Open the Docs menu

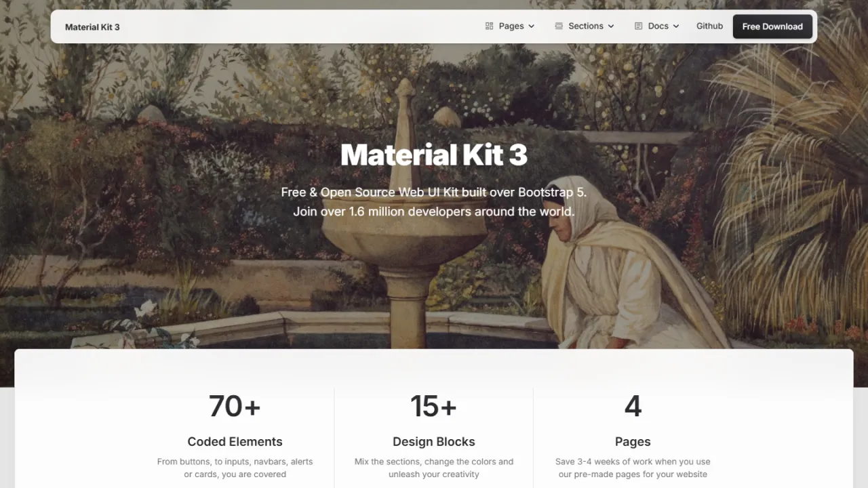click(x=657, y=26)
